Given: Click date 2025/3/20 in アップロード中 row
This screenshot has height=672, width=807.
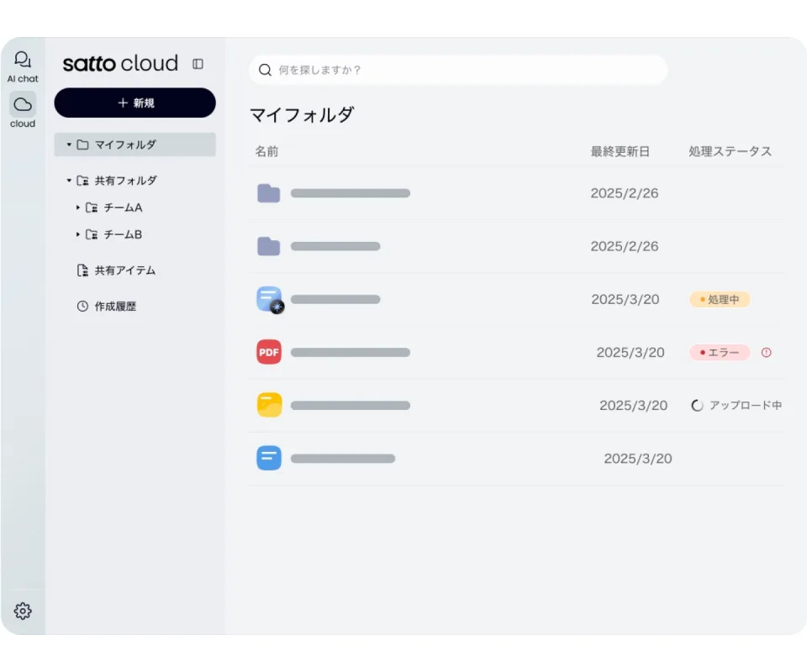Looking at the screenshot, I should (634, 405).
